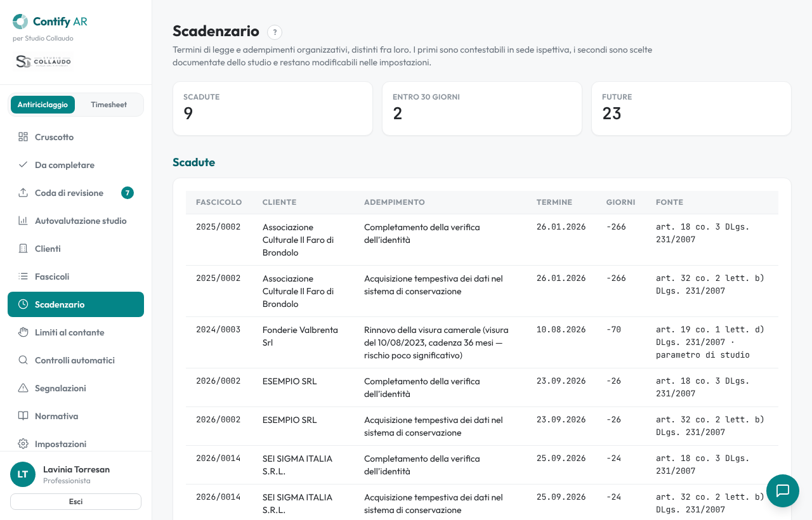The height and width of the screenshot is (520, 812).
Task: Click the Contify AR logo icon
Action: (20, 22)
